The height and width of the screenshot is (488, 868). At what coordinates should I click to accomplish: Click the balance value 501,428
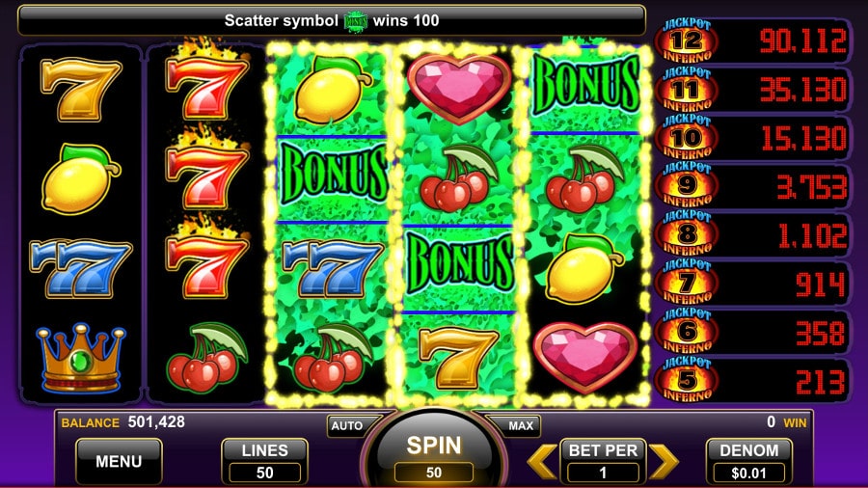pyautogui.click(x=156, y=422)
